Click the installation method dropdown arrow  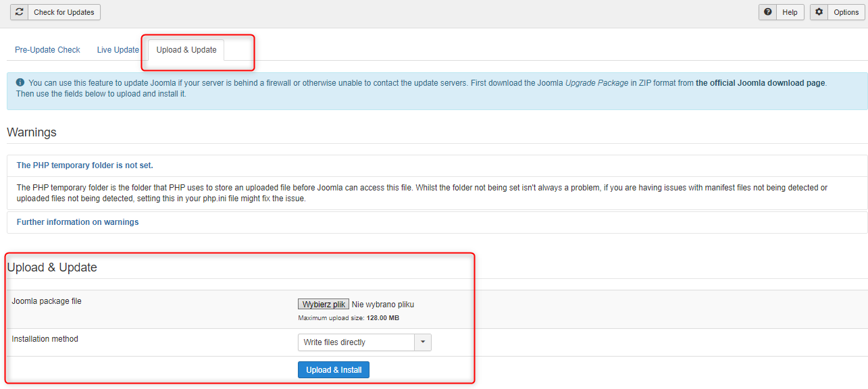(x=423, y=342)
